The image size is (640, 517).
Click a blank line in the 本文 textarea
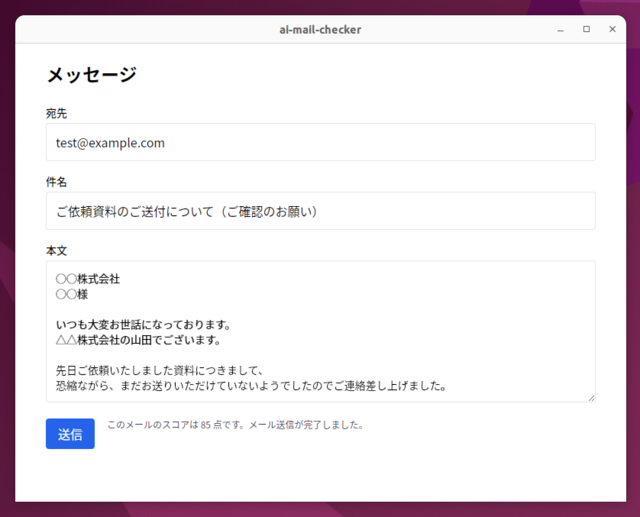click(x=300, y=309)
